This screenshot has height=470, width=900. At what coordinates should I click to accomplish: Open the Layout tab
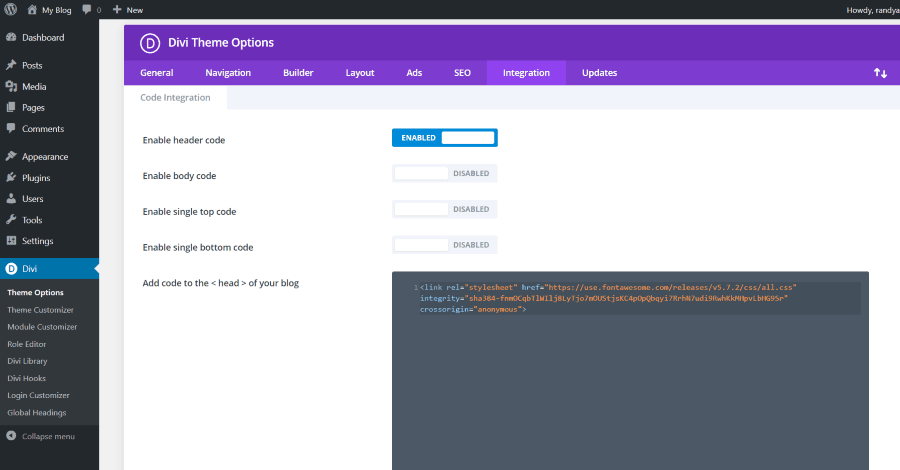360,73
